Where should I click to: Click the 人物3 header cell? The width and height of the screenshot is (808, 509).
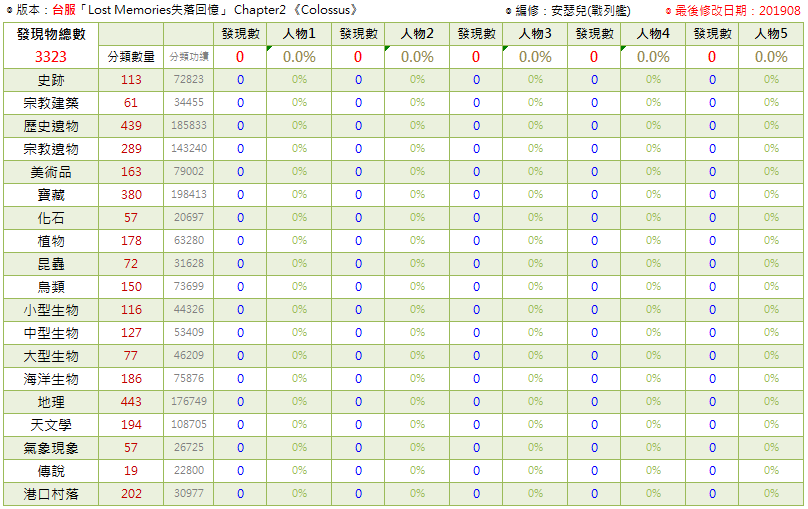tap(535, 34)
